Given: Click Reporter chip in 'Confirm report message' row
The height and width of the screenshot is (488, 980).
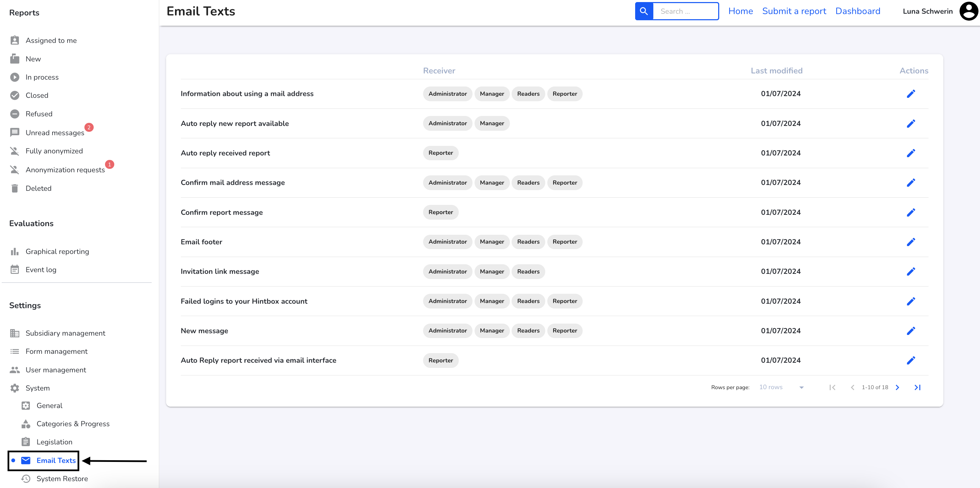Looking at the screenshot, I should [441, 212].
